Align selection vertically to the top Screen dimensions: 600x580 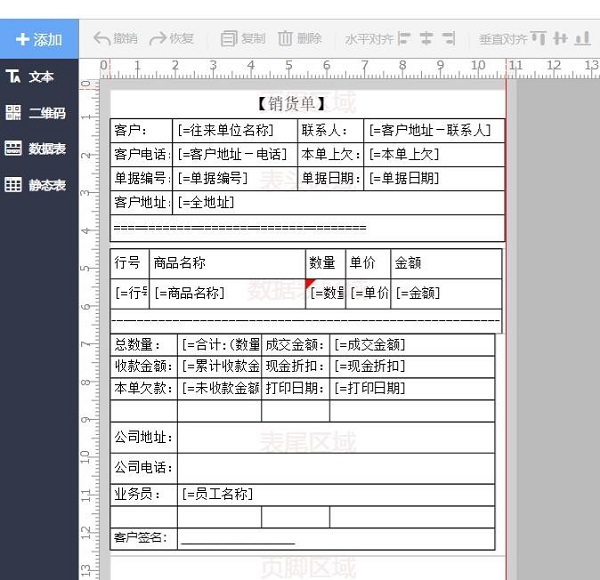point(538,39)
